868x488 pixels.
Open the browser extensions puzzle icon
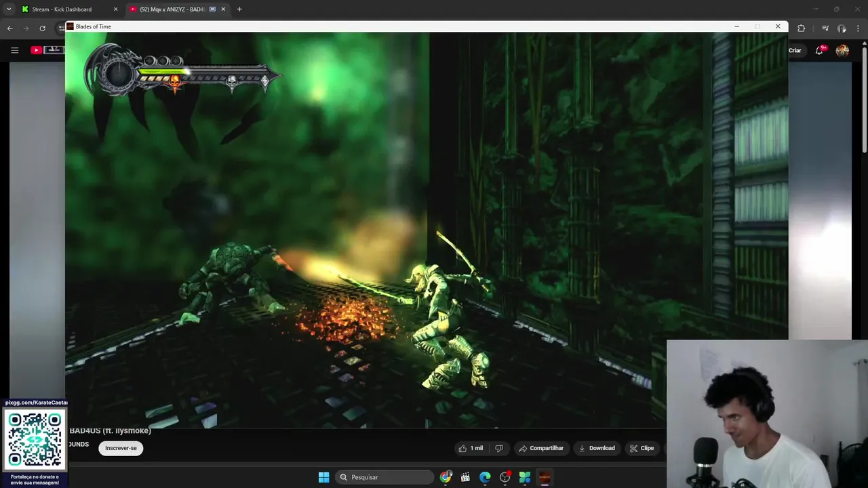pyautogui.click(x=801, y=28)
